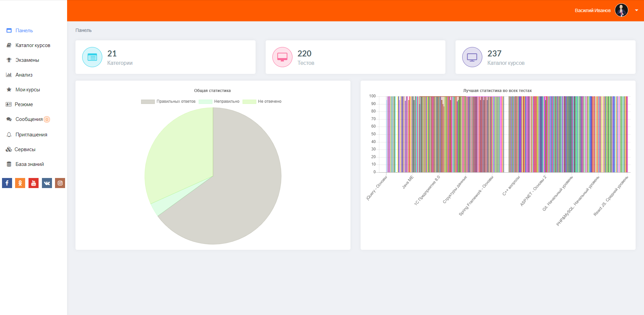Open Сообщения in the sidebar
Viewport: 644px width, 315px height.
29,119
